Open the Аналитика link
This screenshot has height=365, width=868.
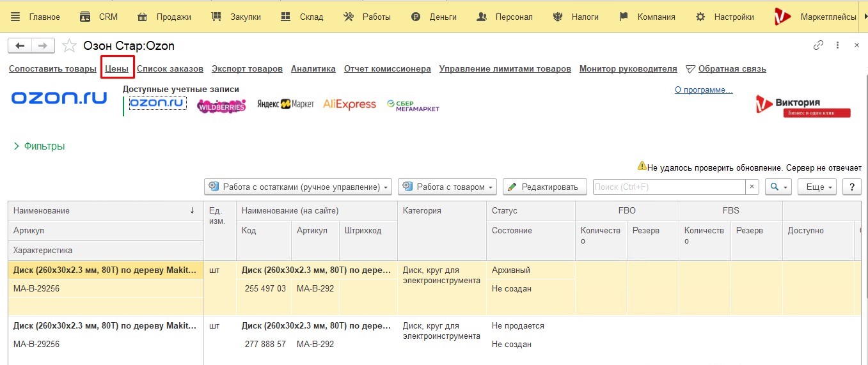pyautogui.click(x=313, y=69)
